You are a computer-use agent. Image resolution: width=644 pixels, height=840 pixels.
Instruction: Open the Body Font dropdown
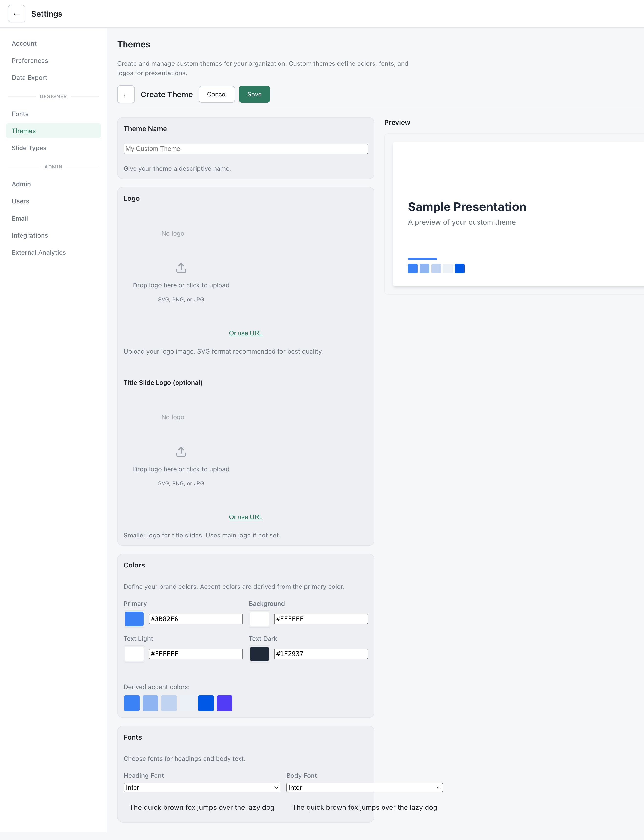tap(364, 787)
